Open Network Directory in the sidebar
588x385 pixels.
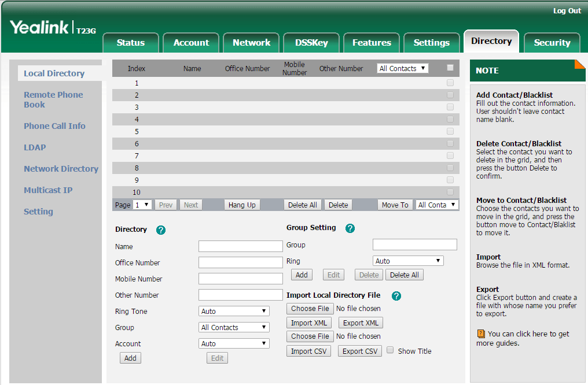pos(61,169)
